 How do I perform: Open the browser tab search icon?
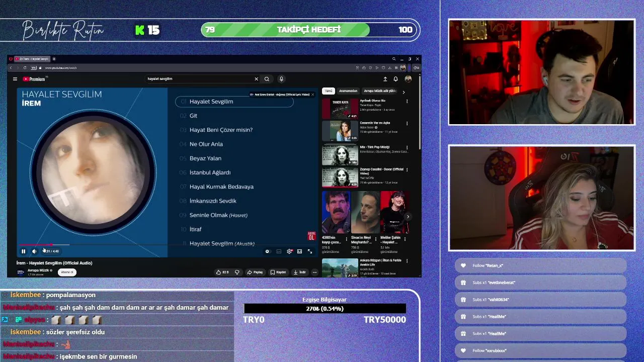point(394,59)
